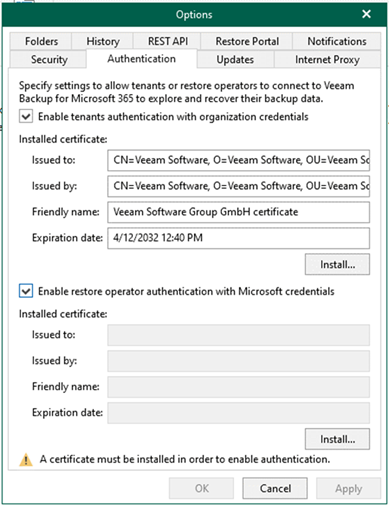Open the History tab
The height and width of the screenshot is (506, 389).
103,41
